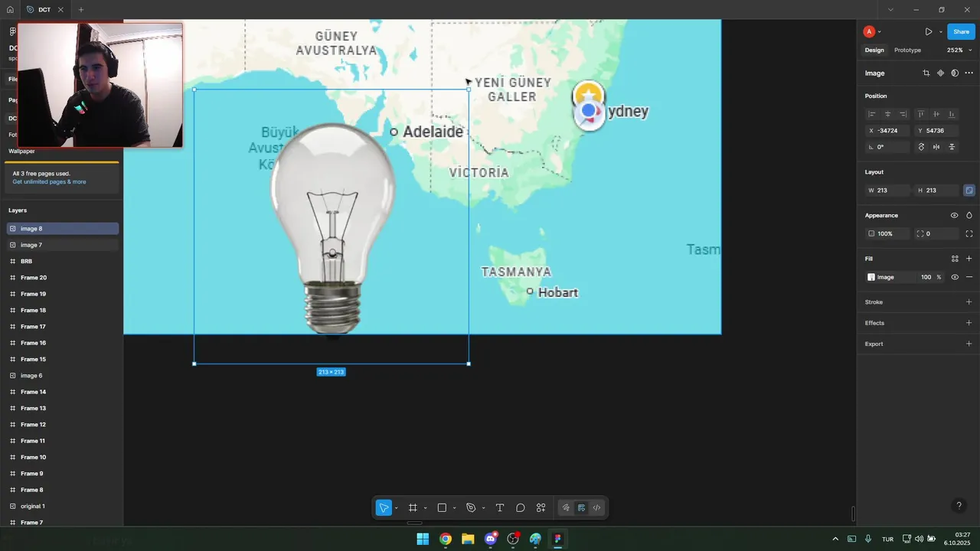This screenshot has width=980, height=551.
Task: Select the Rectangle shape tool
Action: coord(442,508)
